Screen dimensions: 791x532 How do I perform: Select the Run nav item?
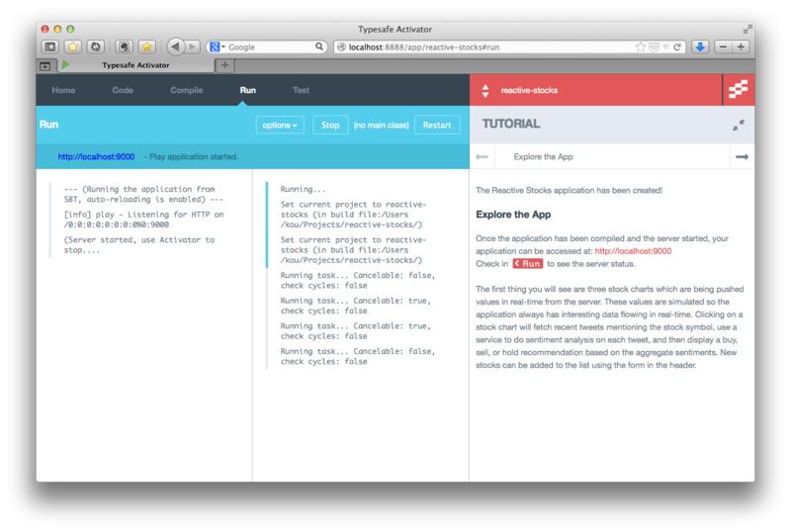(x=248, y=90)
